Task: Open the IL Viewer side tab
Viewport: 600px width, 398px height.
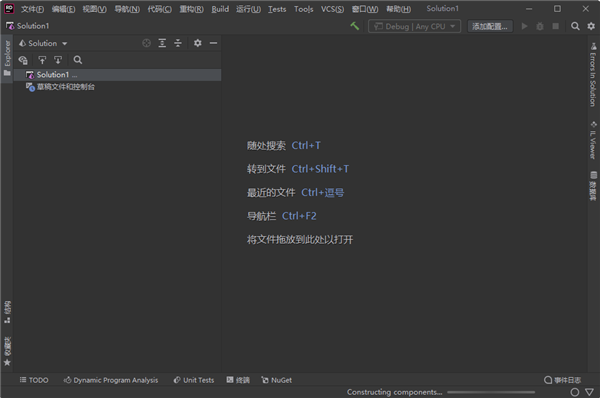Action: pos(593,140)
